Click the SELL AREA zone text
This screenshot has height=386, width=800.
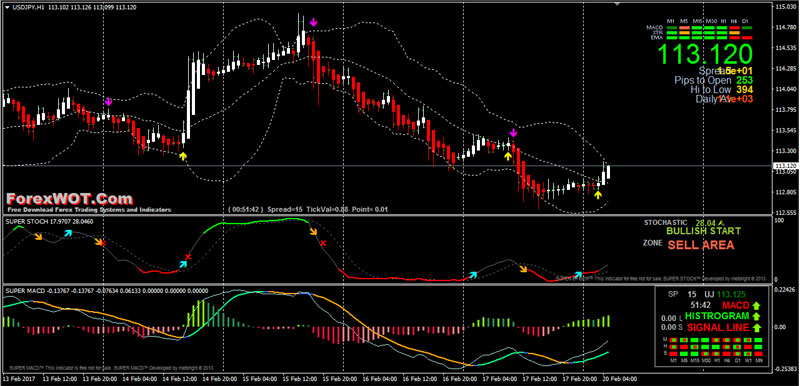coord(701,245)
